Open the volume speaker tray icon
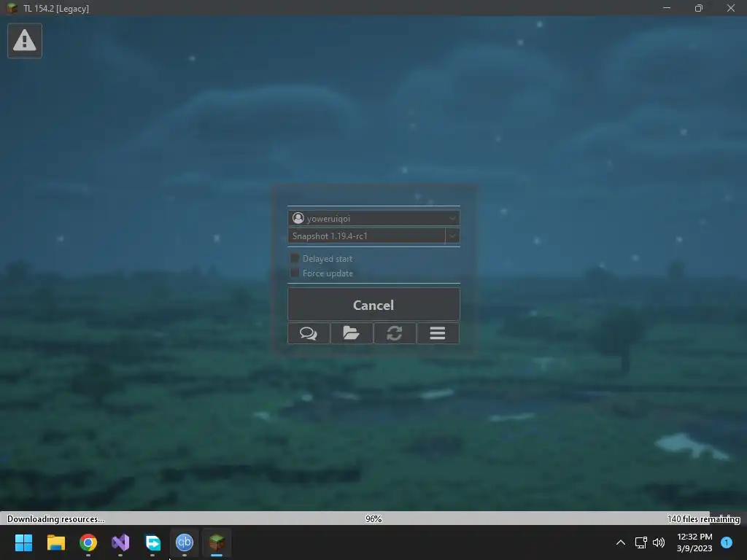 (659, 542)
